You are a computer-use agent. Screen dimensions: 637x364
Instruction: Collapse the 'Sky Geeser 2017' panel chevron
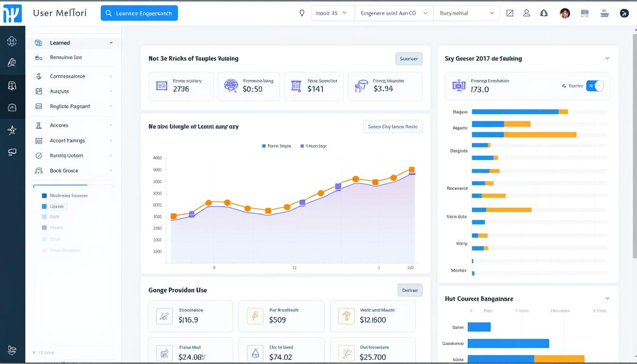[607, 59]
